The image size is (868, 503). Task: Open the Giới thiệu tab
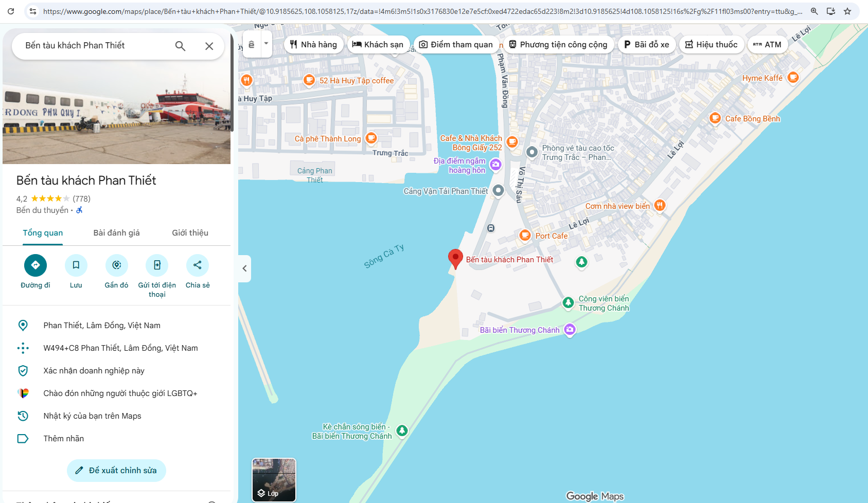[x=190, y=233]
